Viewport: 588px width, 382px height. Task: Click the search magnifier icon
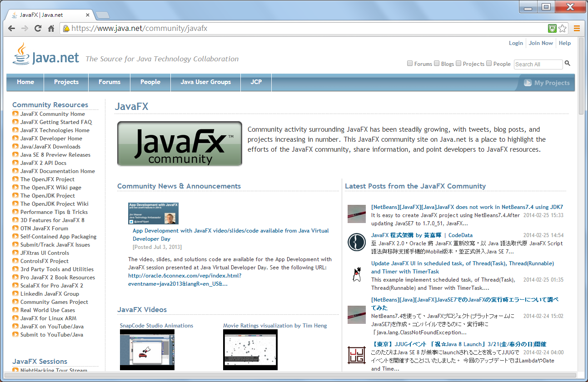point(568,64)
